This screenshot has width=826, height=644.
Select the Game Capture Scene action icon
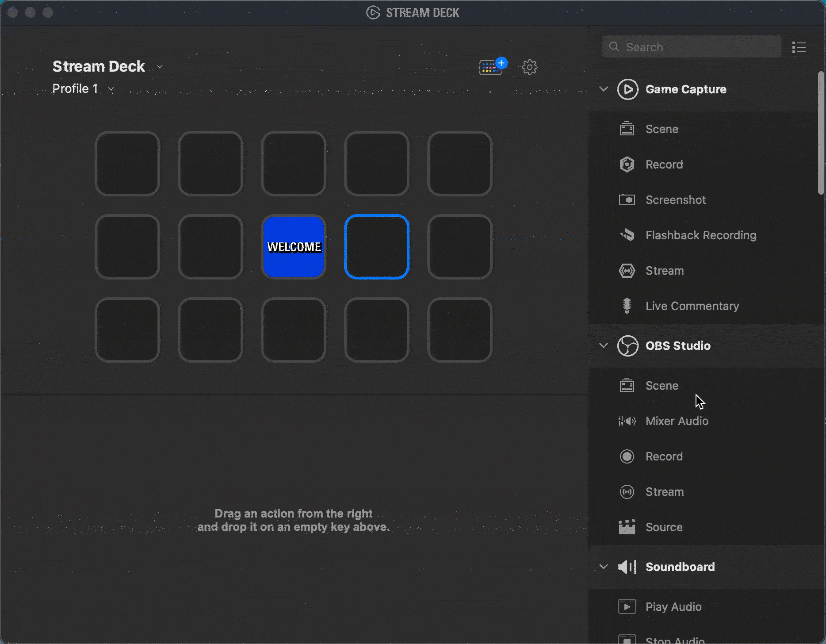[x=627, y=129]
